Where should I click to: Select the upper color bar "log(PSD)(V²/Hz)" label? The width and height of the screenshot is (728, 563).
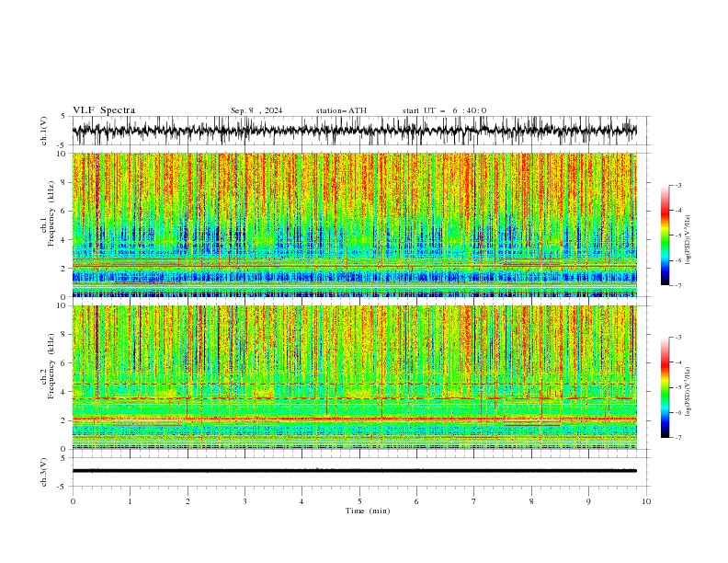pos(688,240)
